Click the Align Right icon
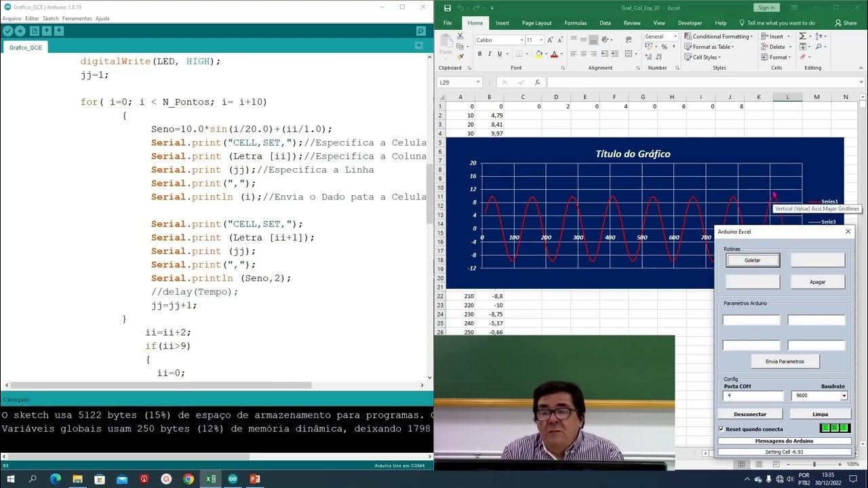868x488 pixels. pyautogui.click(x=593, y=54)
